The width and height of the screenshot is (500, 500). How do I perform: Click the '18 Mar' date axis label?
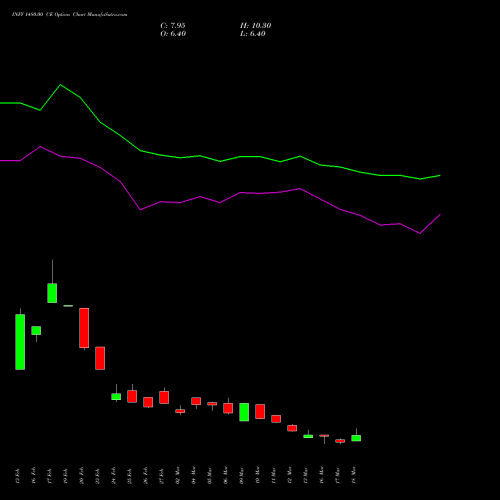point(353,475)
